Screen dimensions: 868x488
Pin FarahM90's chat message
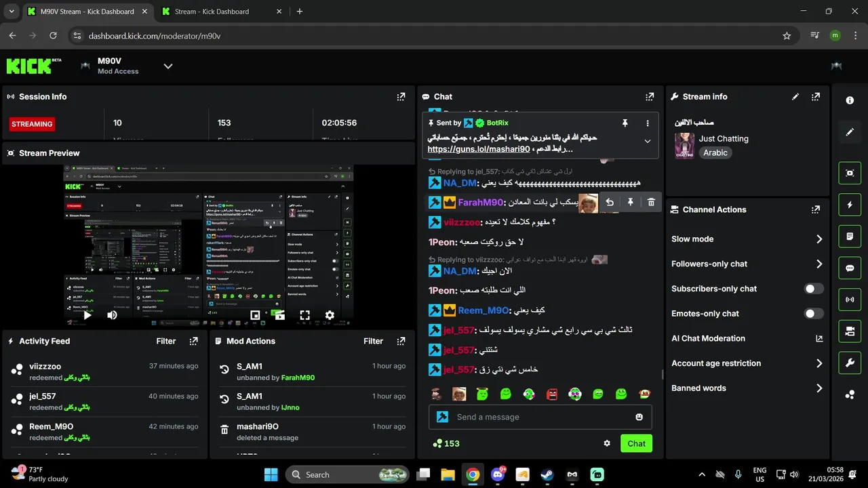(x=630, y=203)
